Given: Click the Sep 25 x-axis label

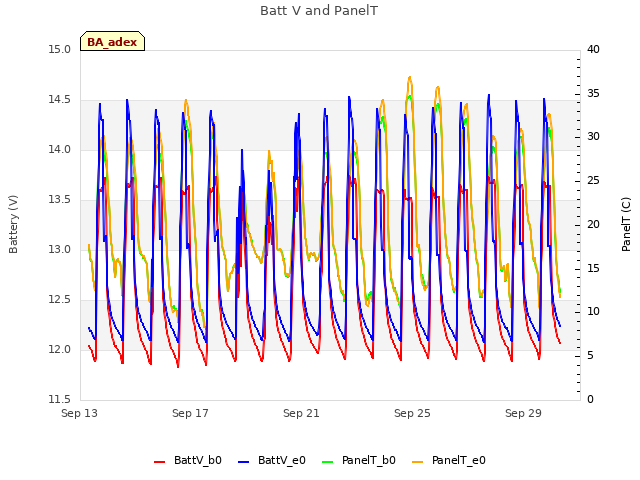Looking at the screenshot, I should point(412,413).
